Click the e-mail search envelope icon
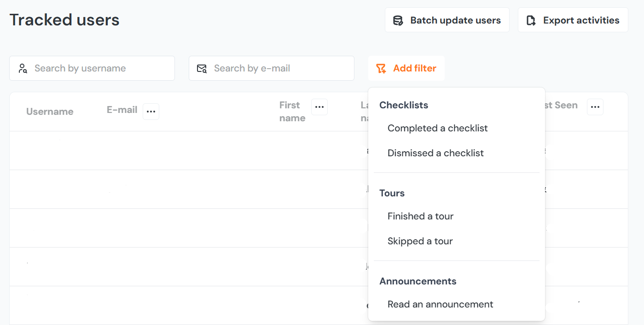644x325 pixels. tap(202, 69)
